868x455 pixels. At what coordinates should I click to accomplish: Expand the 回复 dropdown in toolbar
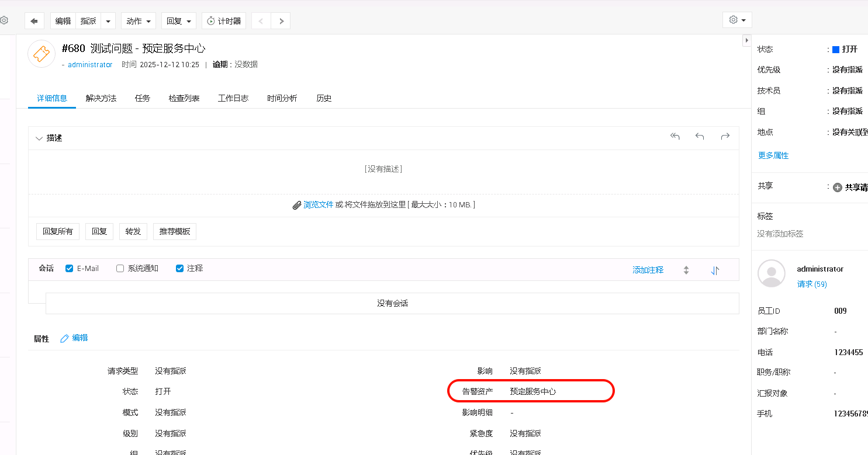point(178,21)
